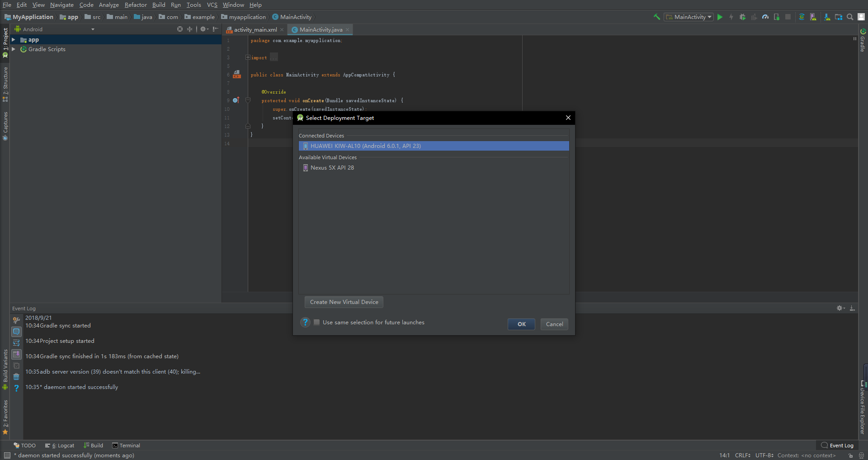
Task: Open the Project Structure icon
Action: [x=838, y=17]
